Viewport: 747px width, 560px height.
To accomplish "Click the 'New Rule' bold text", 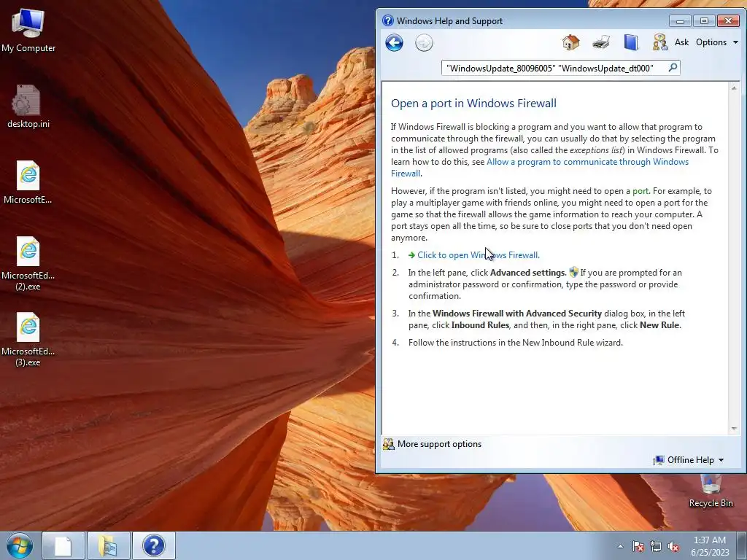I will point(660,325).
